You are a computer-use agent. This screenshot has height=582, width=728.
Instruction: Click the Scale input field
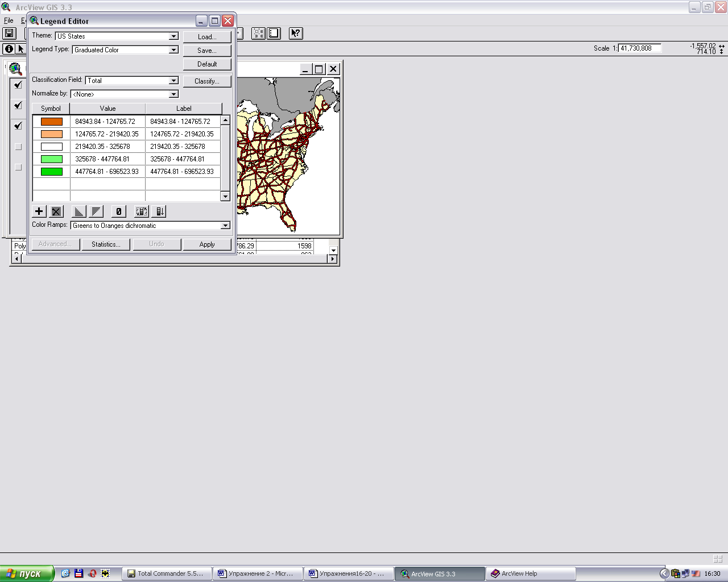pos(640,48)
